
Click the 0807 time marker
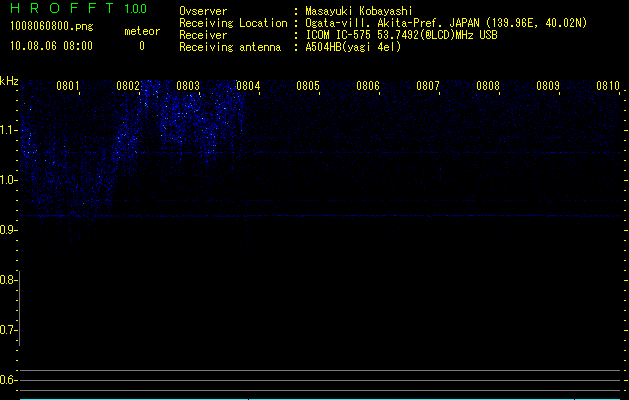(428, 86)
